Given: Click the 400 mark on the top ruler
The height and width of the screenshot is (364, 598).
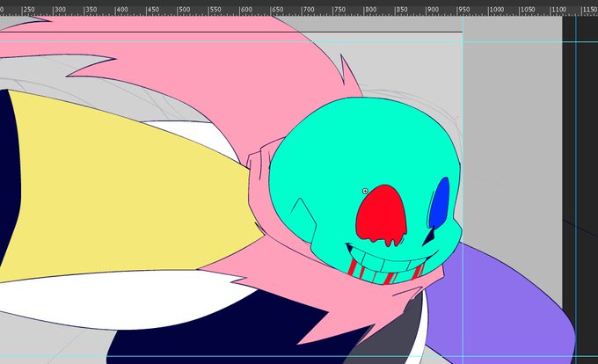Looking at the screenshot, I should (122, 10).
